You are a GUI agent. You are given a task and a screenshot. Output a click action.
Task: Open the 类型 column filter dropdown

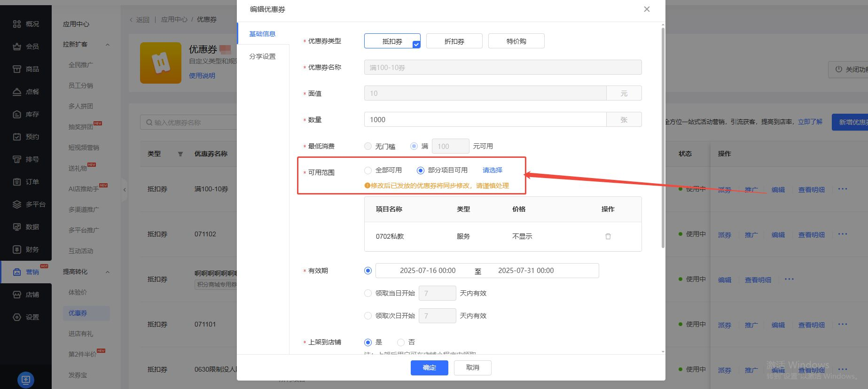(180, 154)
